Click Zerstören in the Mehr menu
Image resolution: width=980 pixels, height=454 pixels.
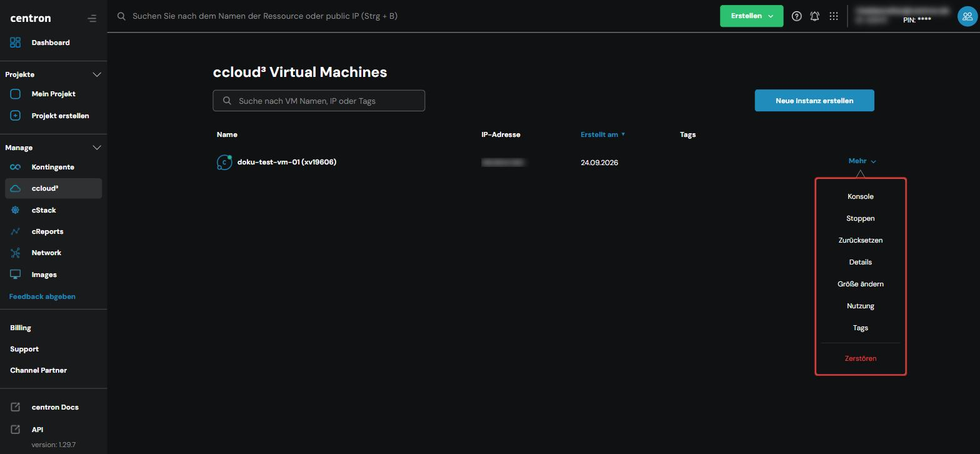pos(861,358)
